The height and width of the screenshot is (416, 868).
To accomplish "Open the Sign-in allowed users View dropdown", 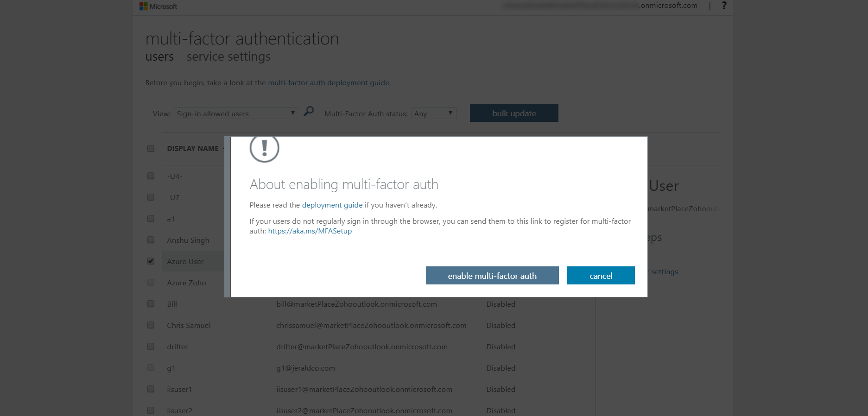I will coord(236,113).
